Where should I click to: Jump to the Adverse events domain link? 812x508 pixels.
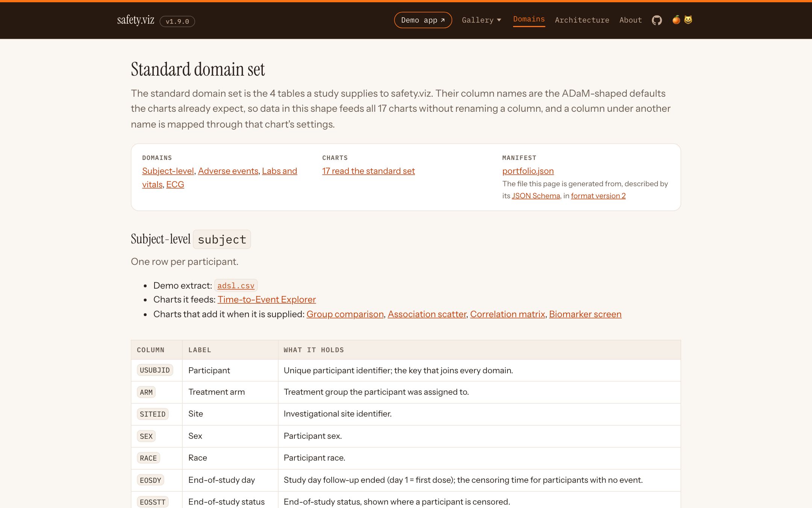click(x=228, y=171)
